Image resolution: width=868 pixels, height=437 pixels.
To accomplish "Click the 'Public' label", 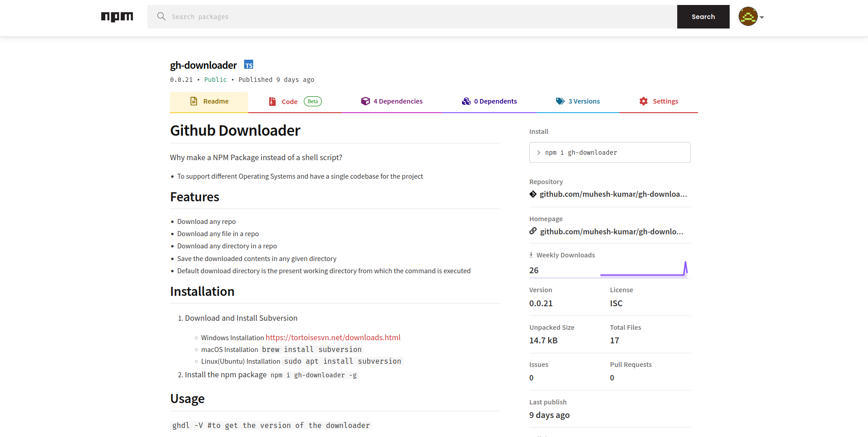I will click(x=215, y=80).
